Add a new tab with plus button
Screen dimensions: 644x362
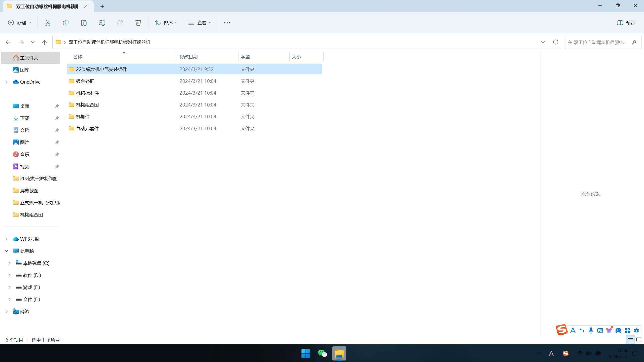pyautogui.click(x=102, y=6)
